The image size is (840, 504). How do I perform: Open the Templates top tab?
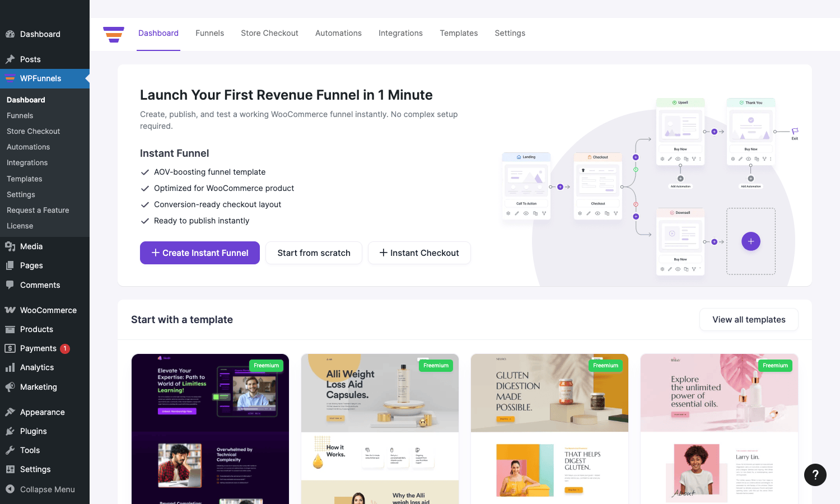tap(459, 33)
